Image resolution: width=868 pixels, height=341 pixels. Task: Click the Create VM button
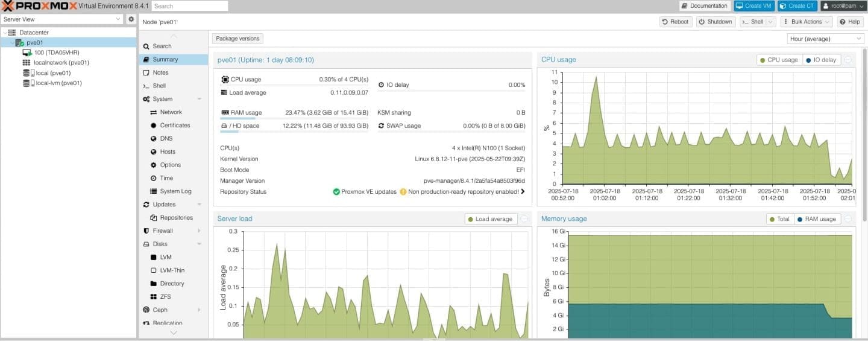pyautogui.click(x=753, y=6)
